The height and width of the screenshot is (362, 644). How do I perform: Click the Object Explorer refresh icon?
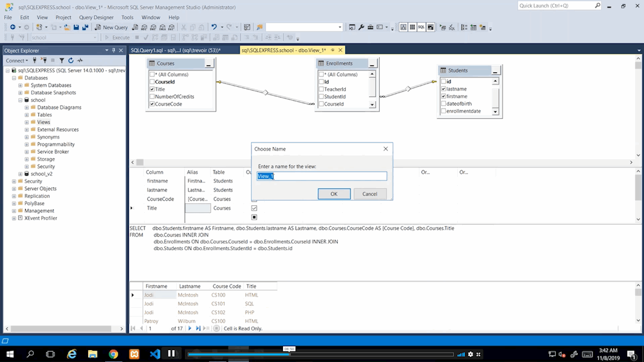pos(70,60)
